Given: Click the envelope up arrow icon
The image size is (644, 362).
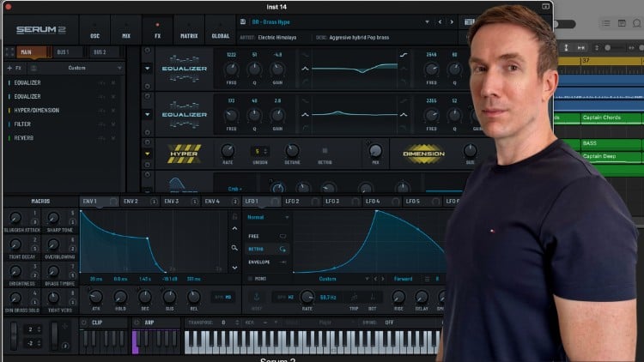Looking at the screenshot, I should coord(234,229).
